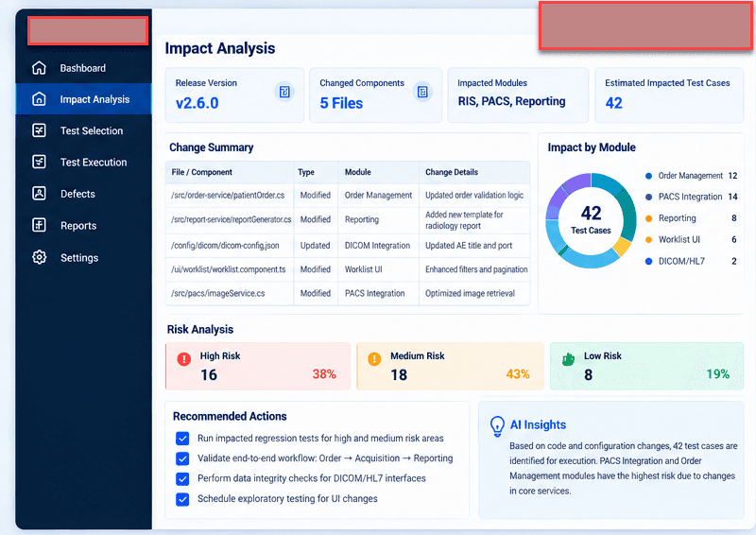Click 'RIS, PACS, Reporting' text
This screenshot has width=756, height=535.
[511, 101]
